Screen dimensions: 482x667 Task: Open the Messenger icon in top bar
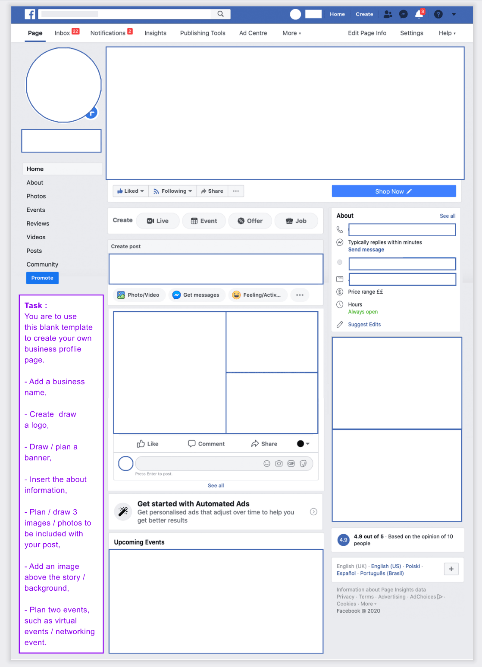pos(403,14)
